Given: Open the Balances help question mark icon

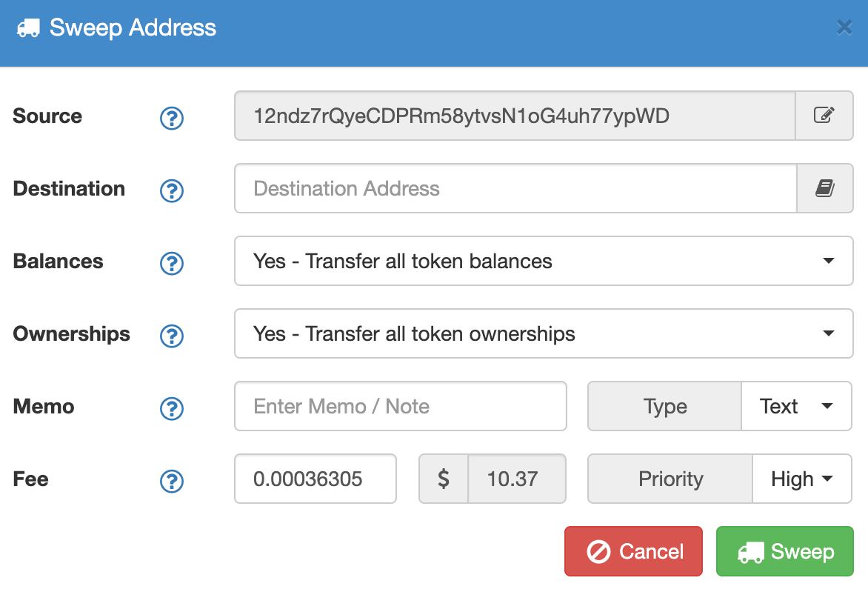Looking at the screenshot, I should click(172, 263).
